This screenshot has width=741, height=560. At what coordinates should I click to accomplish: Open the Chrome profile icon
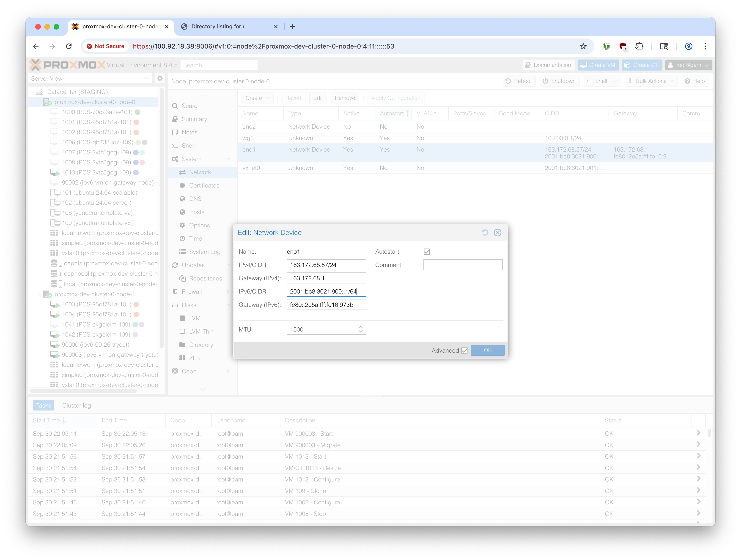(x=688, y=46)
